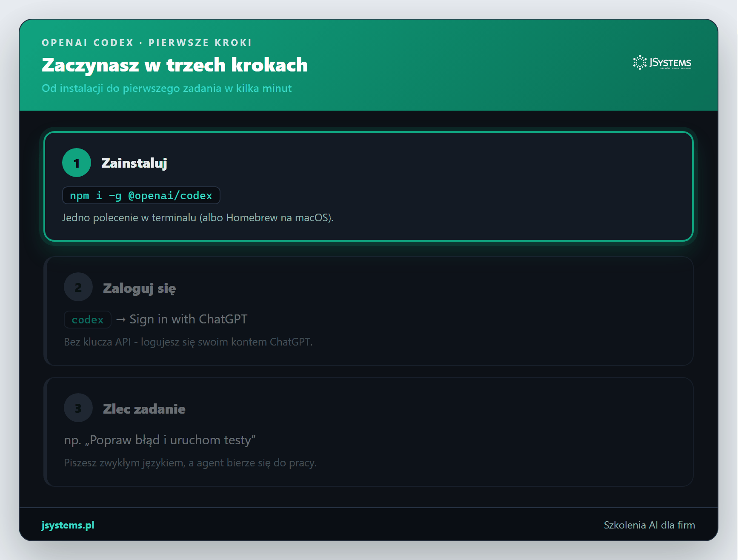Select the step 1 number badge
The image size is (738, 560).
click(x=77, y=163)
